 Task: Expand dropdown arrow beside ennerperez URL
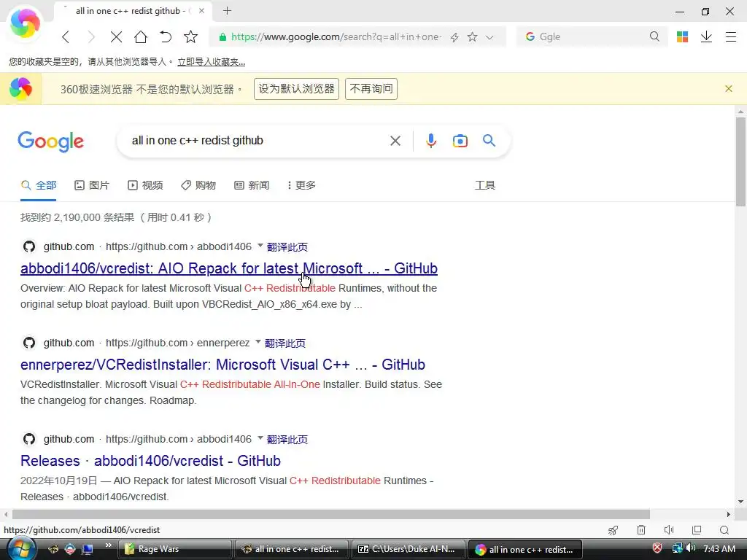258,342
